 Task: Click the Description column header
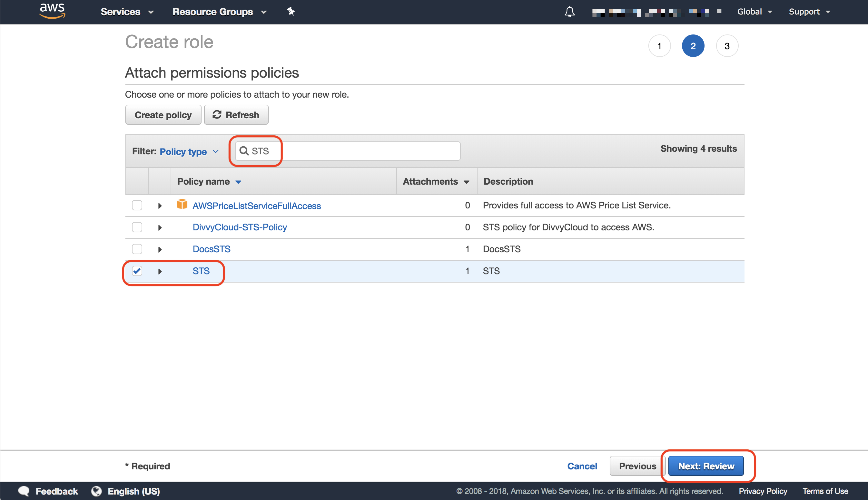(508, 181)
